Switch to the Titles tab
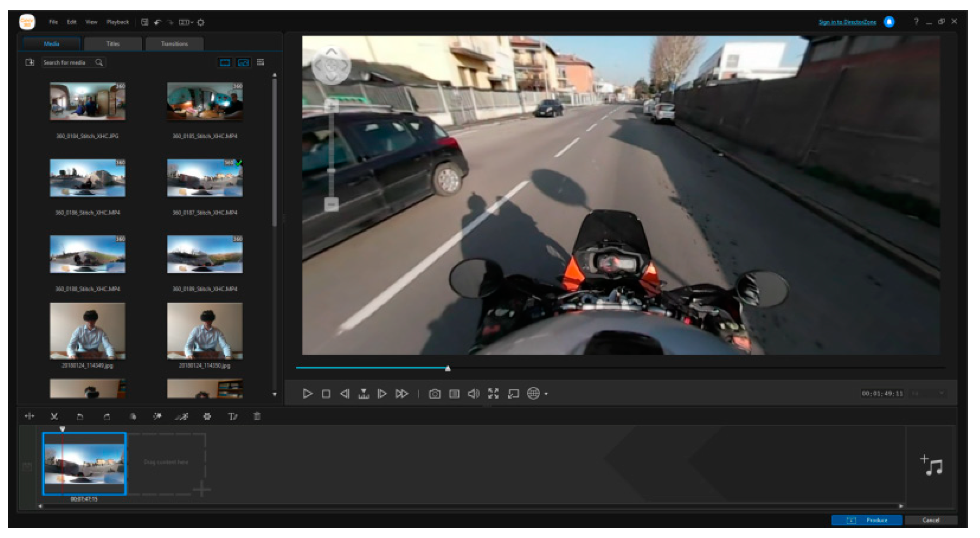Image resolution: width=980 pixels, height=538 pixels. 113,44
